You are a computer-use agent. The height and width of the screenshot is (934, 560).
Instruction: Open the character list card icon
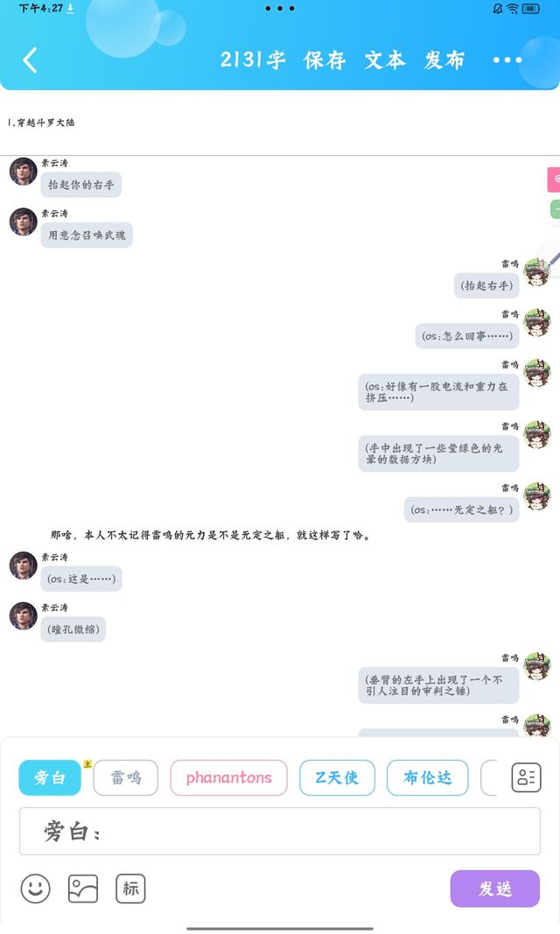tap(526, 777)
